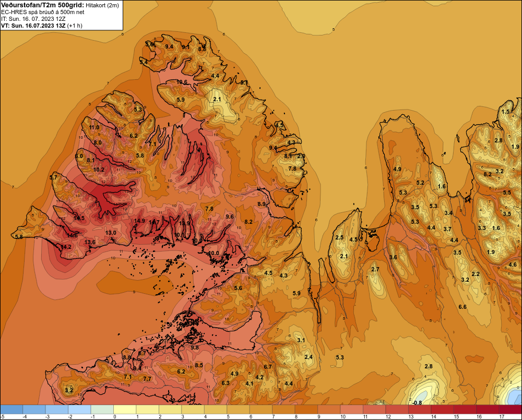Click the 2.2 temperature label
Image resolution: width=522 pixels, height=420 pixels.
(x=476, y=274)
